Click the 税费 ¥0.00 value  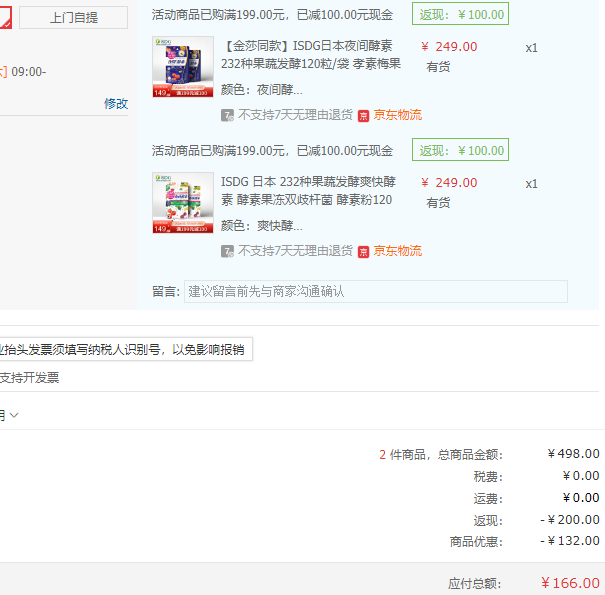581,476
